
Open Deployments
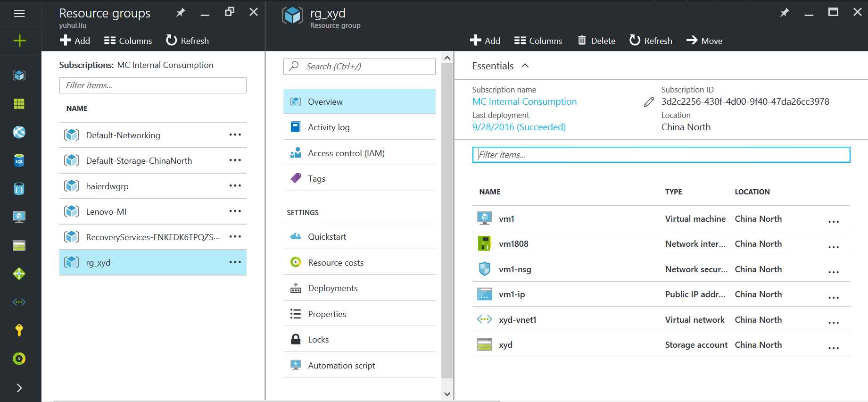pos(359,288)
